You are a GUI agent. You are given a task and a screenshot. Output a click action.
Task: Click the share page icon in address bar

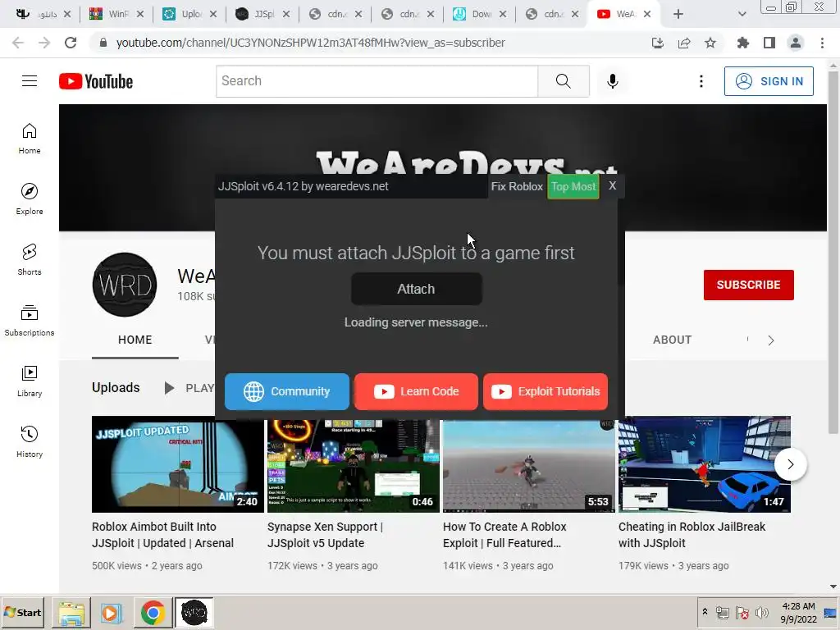pyautogui.click(x=684, y=43)
